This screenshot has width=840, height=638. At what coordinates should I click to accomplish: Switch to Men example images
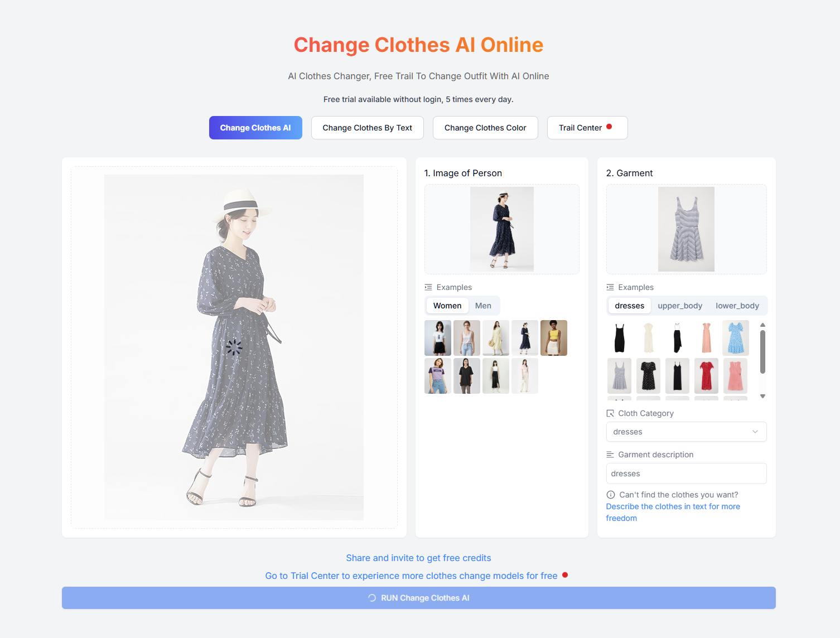483,305
